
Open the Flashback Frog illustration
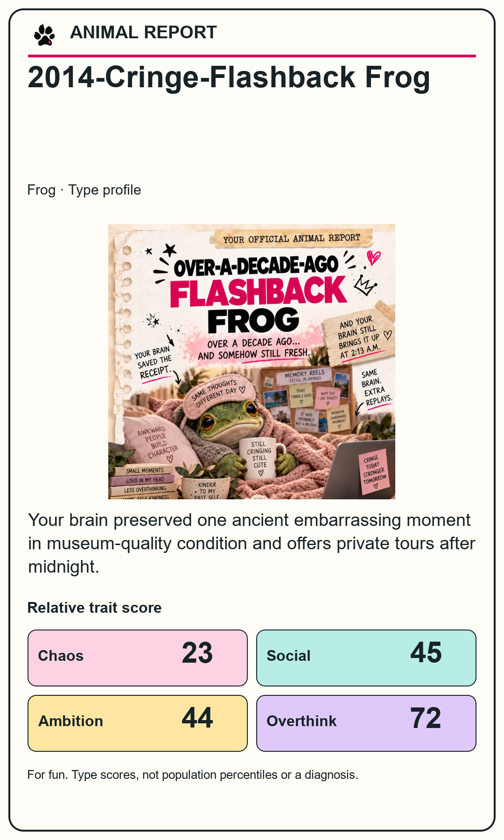click(252, 362)
